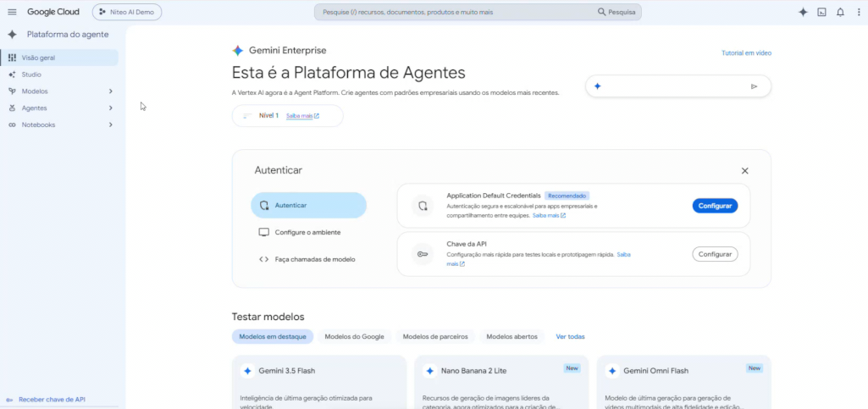Viewport: 868px width, 409px height.
Task: Open the main navigation hamburger menu
Action: (12, 12)
